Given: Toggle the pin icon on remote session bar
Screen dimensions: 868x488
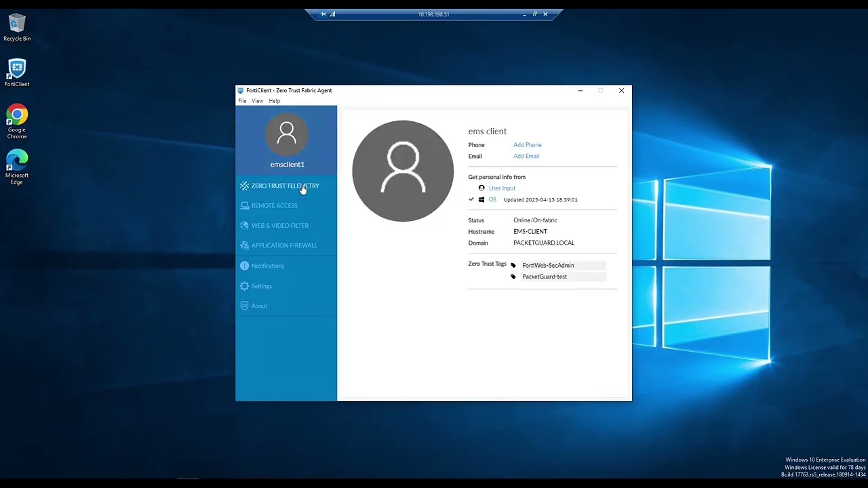Looking at the screenshot, I should (323, 14).
